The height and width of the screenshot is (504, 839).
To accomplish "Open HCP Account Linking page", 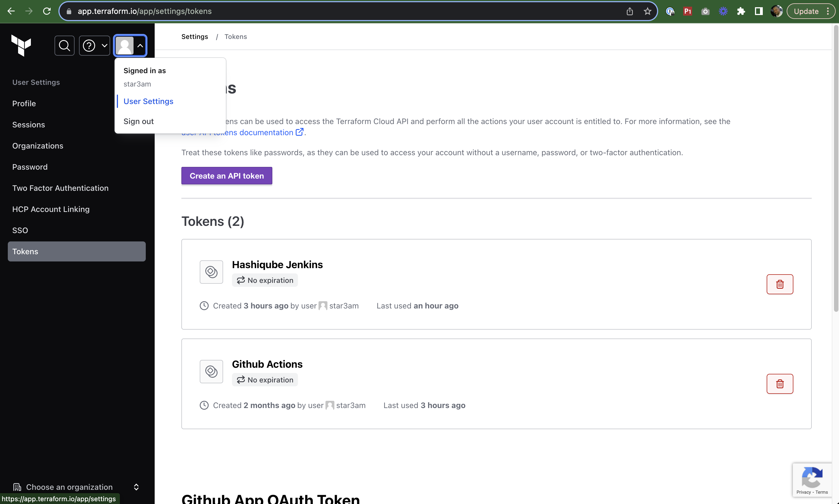I will click(51, 209).
